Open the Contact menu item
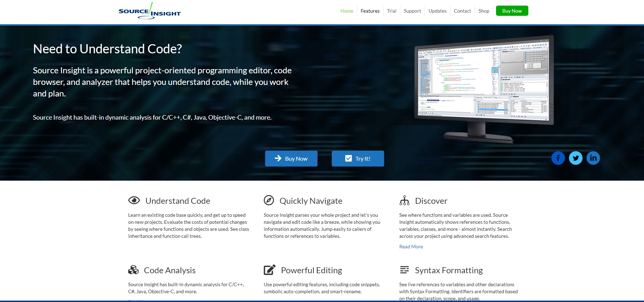Image resolution: width=644 pixels, height=302 pixels. pyautogui.click(x=462, y=11)
